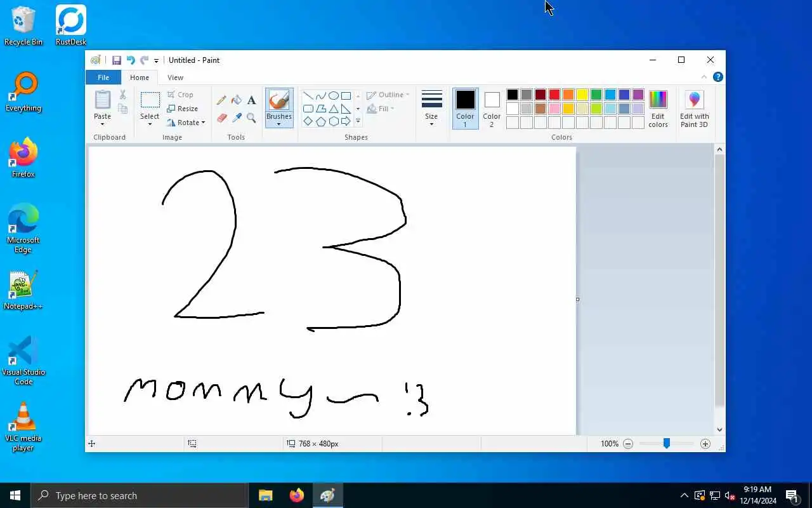The image size is (812, 508).
Task: Select the Pencil tool
Action: click(x=221, y=100)
